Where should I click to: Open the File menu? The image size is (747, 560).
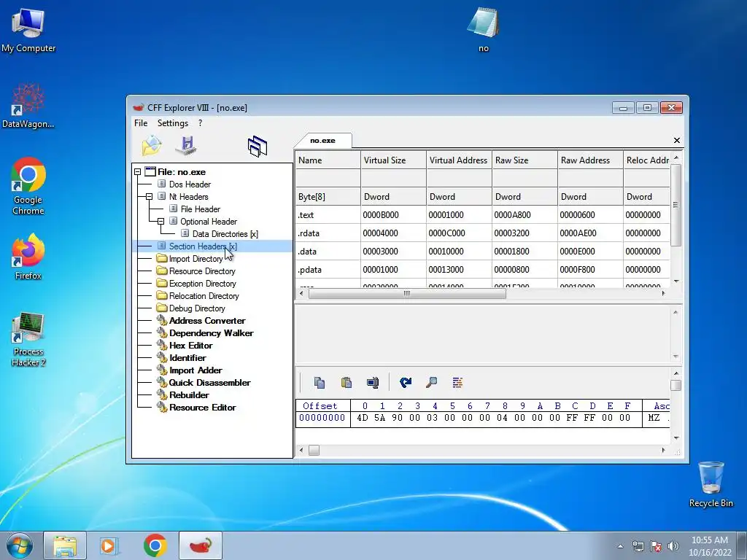pos(141,123)
